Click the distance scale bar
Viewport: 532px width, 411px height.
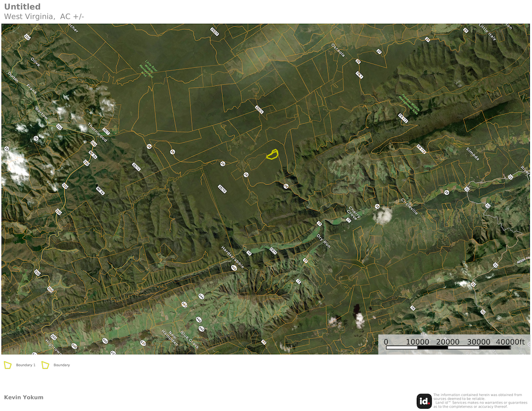coord(448,347)
